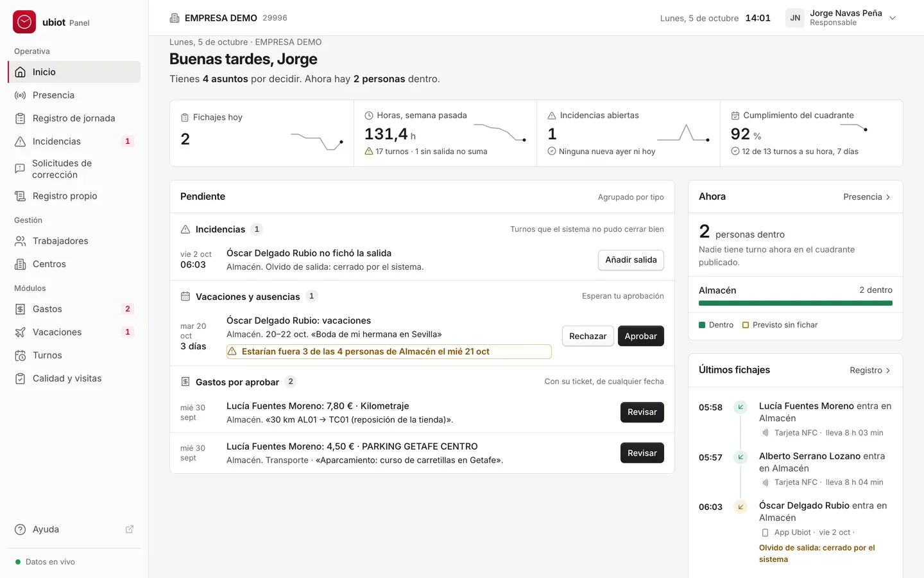Image resolution: width=924 pixels, height=578 pixels.
Task: Click the Calidad y visitas clipboard icon
Action: (20, 378)
